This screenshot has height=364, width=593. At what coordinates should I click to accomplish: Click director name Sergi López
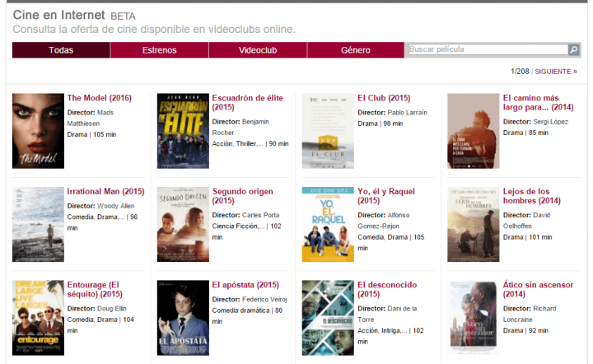click(550, 122)
